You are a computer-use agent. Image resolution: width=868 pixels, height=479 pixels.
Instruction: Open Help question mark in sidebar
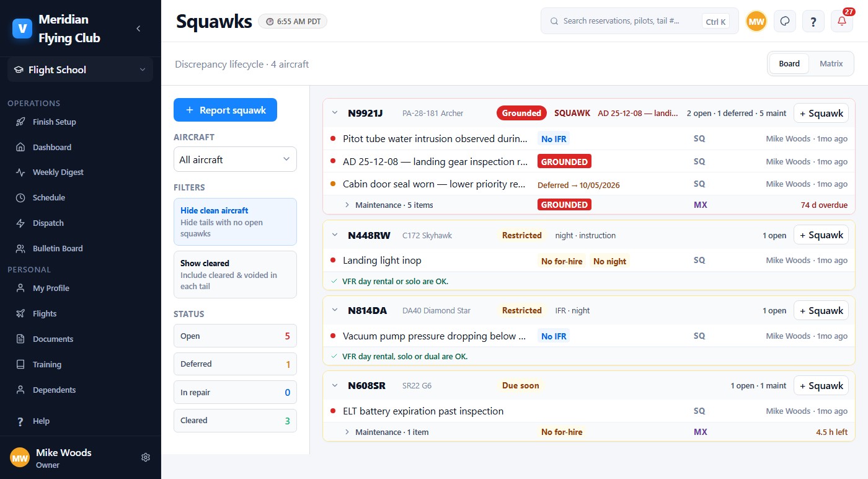click(x=20, y=421)
